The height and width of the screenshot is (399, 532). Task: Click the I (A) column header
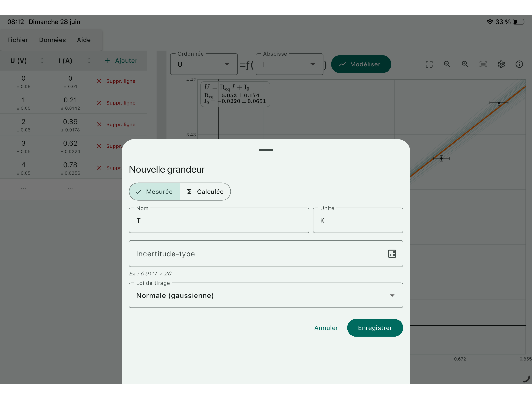coord(65,61)
